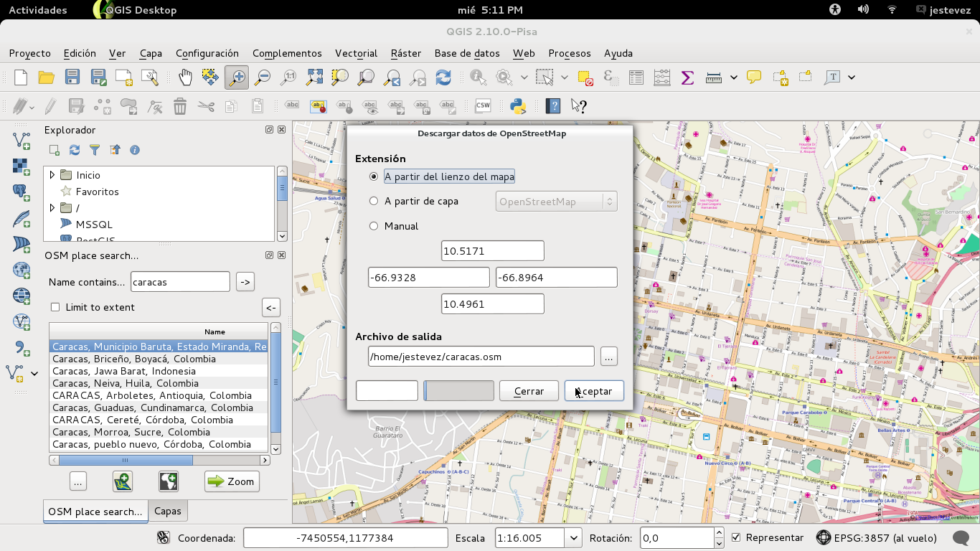Zoom to full extent
980x551 pixels.
pyautogui.click(x=314, y=77)
